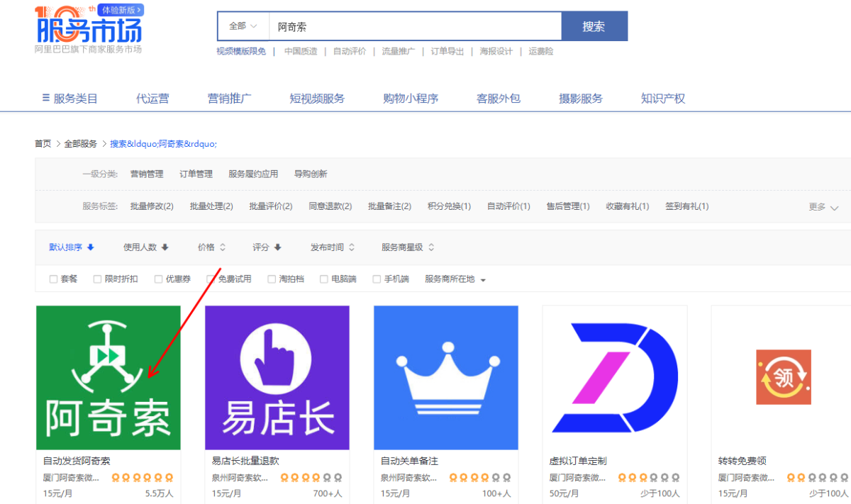Sort by 评分
Image resolution: width=851 pixels, height=504 pixels.
tap(267, 247)
